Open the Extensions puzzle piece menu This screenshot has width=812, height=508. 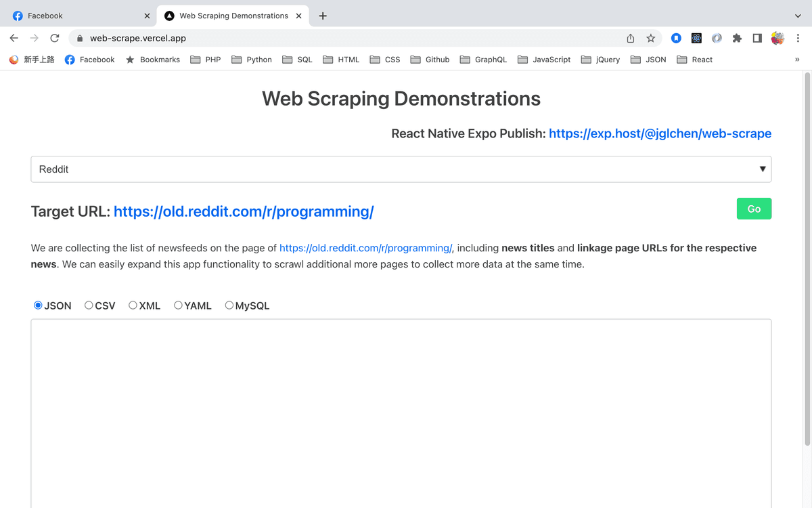(x=737, y=39)
